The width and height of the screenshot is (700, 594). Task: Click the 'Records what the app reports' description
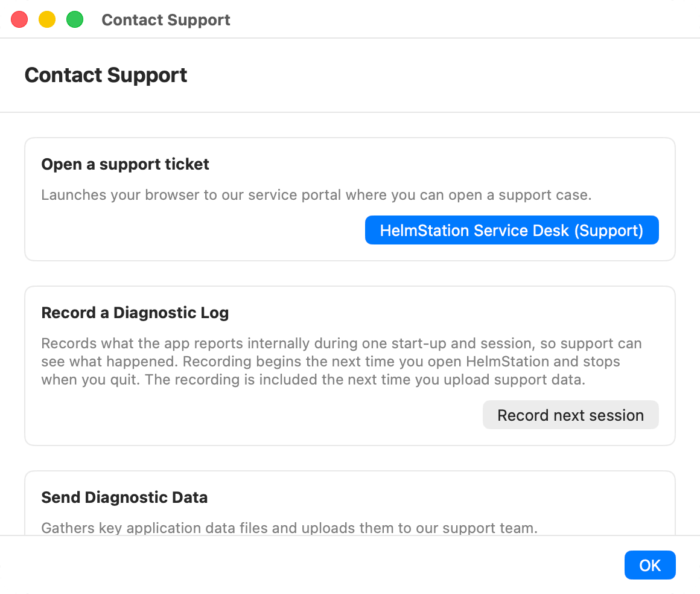pos(342,362)
